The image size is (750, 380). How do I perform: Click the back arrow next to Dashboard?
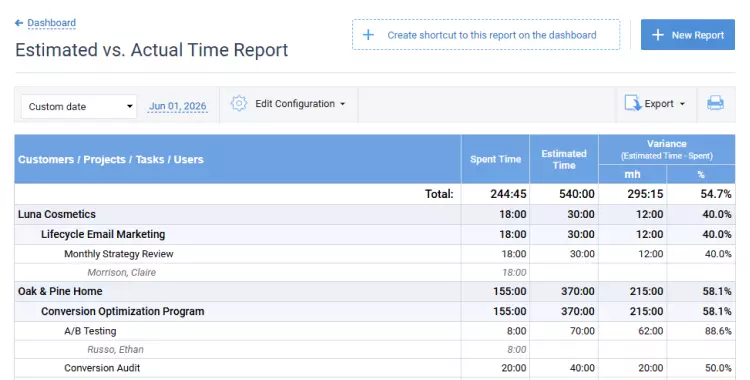coord(19,22)
